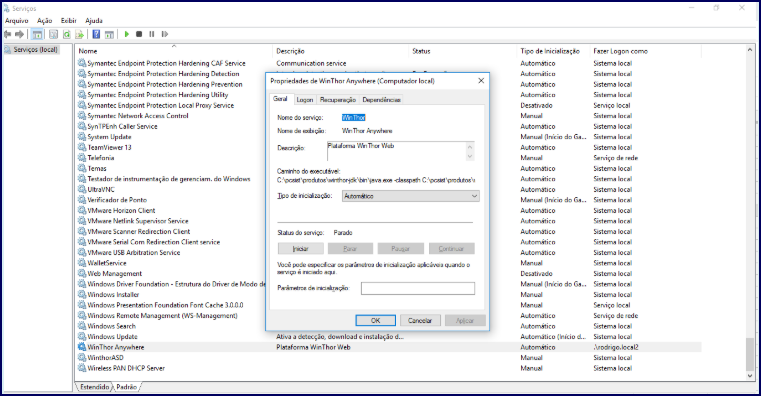This screenshot has width=761, height=396.
Task: Open the Arquivo menu
Action: tap(17, 20)
